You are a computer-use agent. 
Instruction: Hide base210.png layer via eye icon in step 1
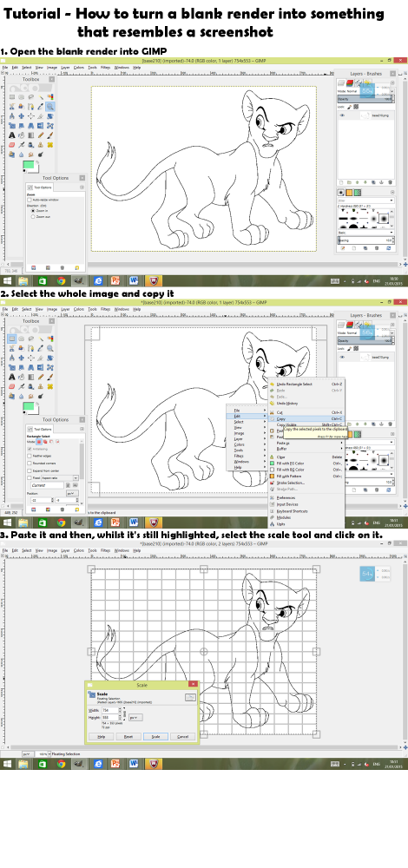[342, 115]
